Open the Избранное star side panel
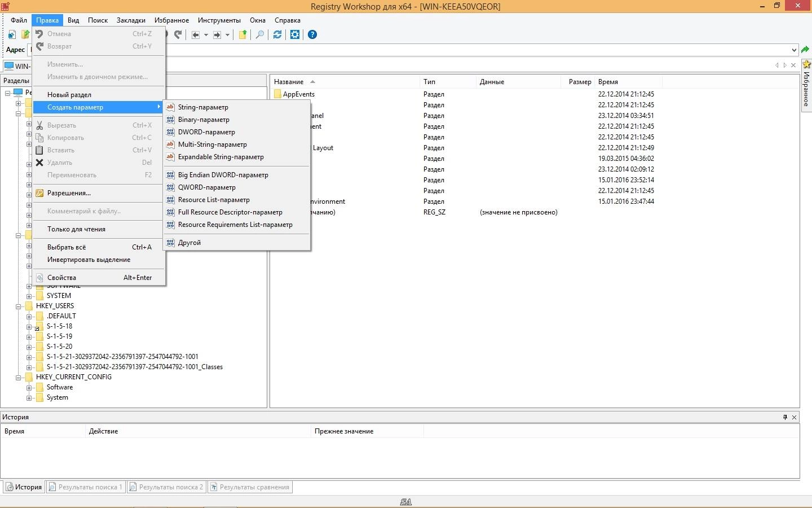The image size is (812, 508). [x=806, y=85]
